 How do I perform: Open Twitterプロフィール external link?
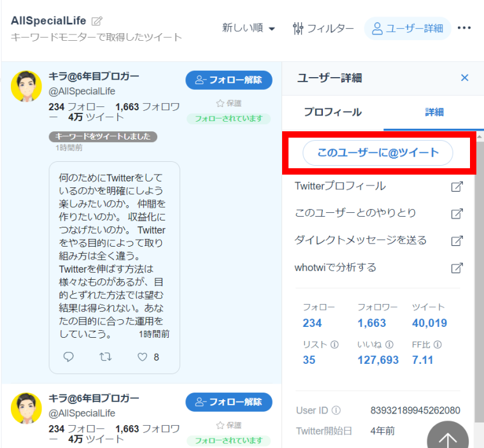457,187
